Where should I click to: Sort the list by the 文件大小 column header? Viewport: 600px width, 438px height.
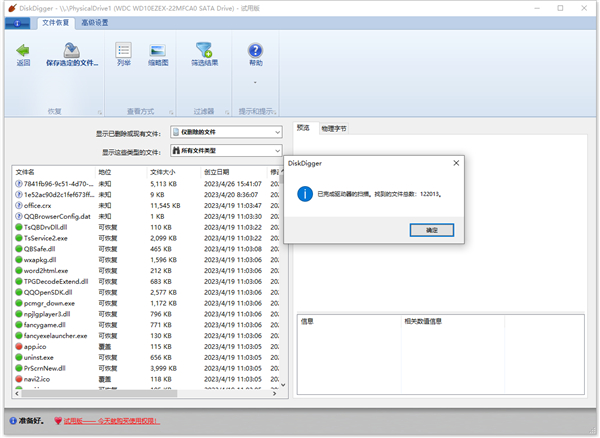point(162,172)
